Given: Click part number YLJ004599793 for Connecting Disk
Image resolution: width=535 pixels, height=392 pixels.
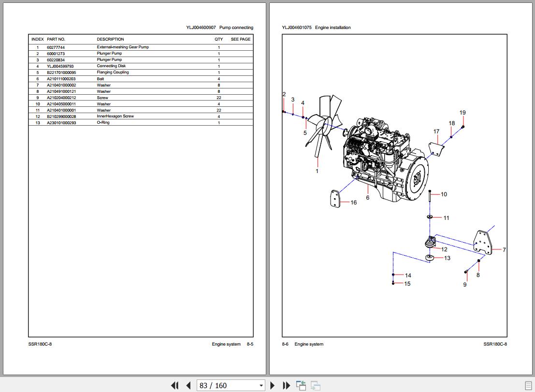Looking at the screenshot, I should point(60,66).
